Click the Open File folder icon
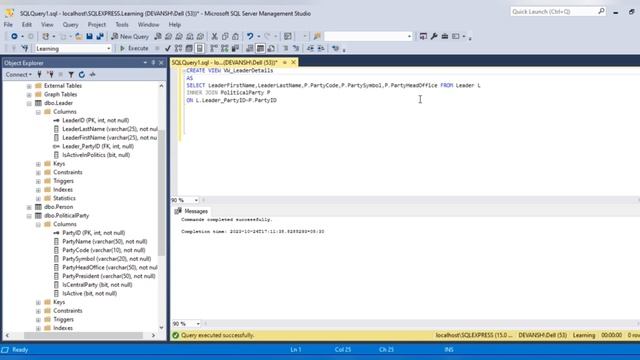The image size is (640, 360). click(x=78, y=36)
